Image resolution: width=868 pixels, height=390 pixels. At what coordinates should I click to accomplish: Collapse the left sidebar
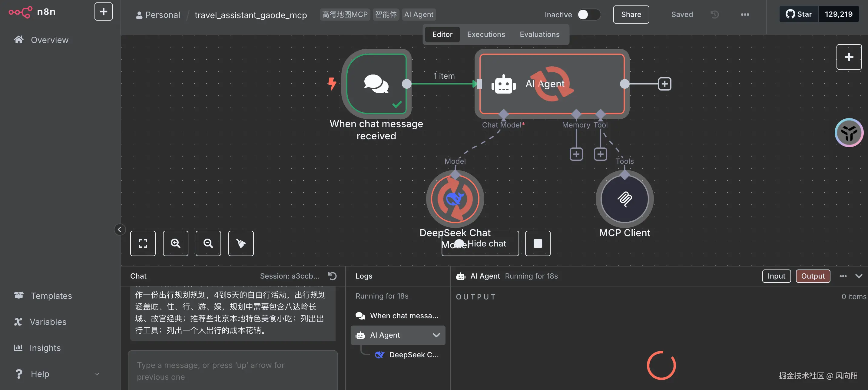pyautogui.click(x=119, y=229)
